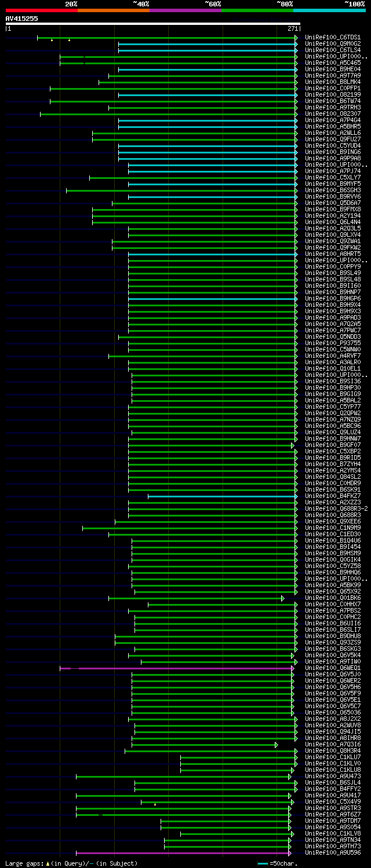Image resolution: width=371 pixels, height=868 pixels.
Task: Select the UniRef100_C5X4V9 label
Action: 332,802
